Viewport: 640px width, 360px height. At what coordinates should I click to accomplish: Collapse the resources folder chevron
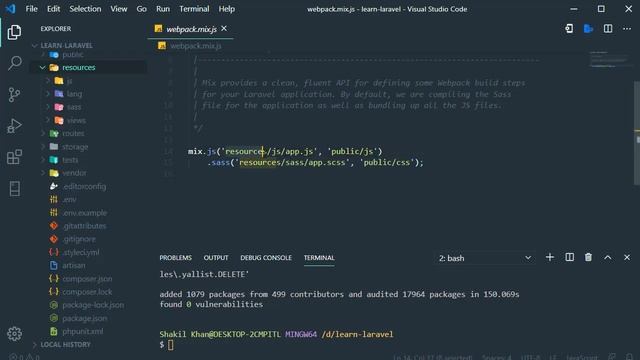tap(42, 67)
